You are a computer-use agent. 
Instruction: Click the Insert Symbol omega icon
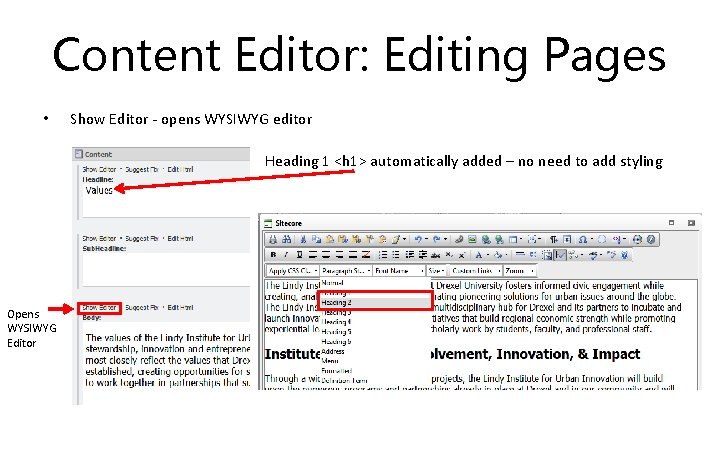click(x=583, y=239)
